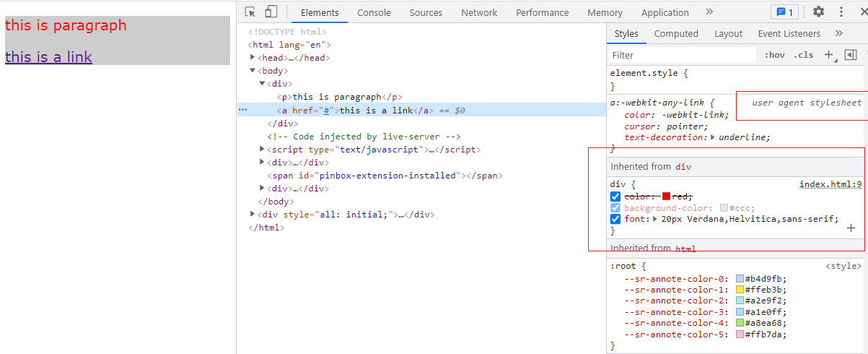This screenshot has width=868, height=354.
Task: Open the Application tab
Action: click(665, 12)
